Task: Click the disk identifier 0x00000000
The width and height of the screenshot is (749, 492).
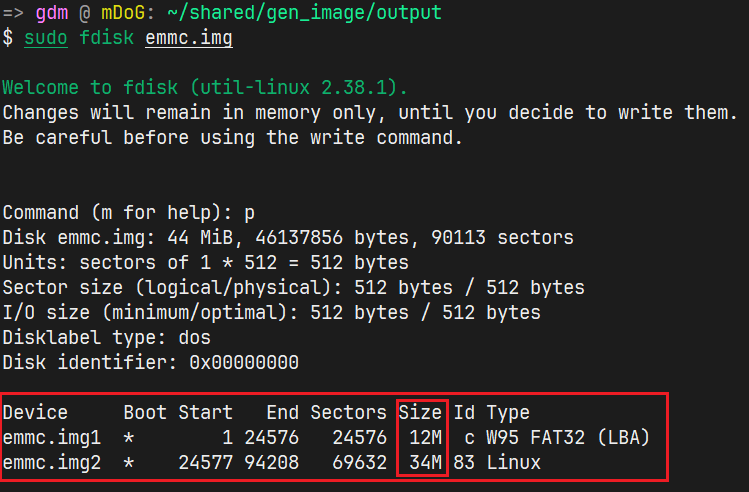Action: [244, 362]
